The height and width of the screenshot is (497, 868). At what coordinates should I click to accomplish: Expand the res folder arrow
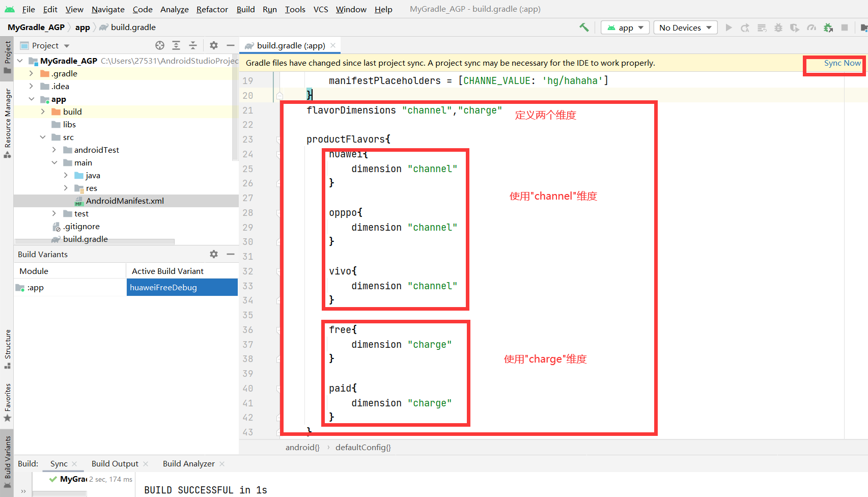click(66, 188)
